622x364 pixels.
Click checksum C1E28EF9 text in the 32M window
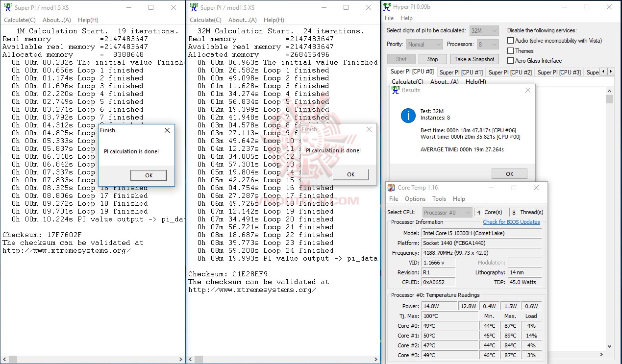(250, 274)
